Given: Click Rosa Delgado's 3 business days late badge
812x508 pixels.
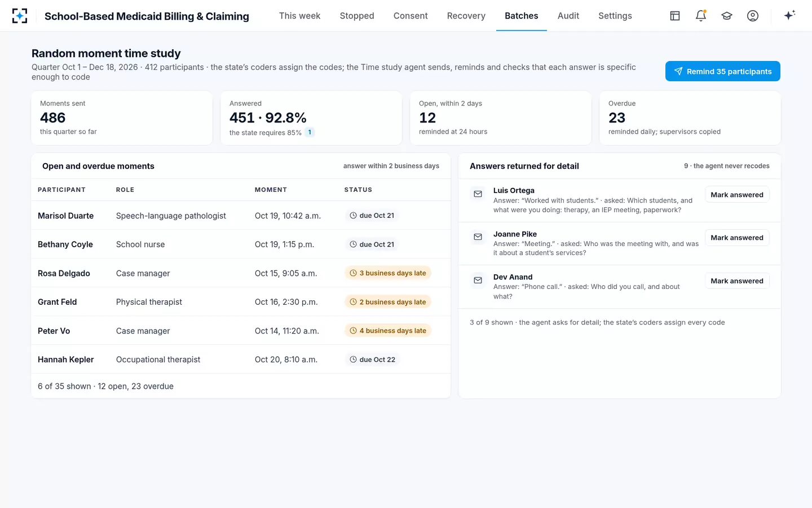Looking at the screenshot, I should pyautogui.click(x=388, y=273).
